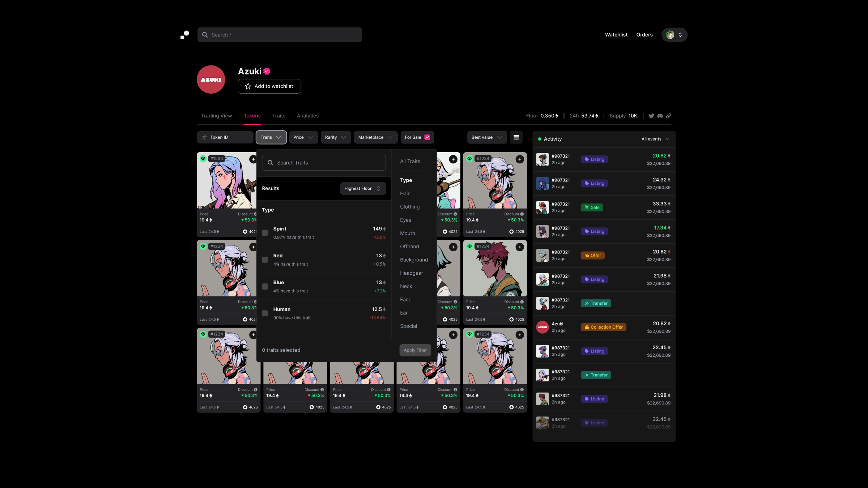The image size is (868, 488).
Task: Click the Token ID input field
Action: [x=225, y=137]
